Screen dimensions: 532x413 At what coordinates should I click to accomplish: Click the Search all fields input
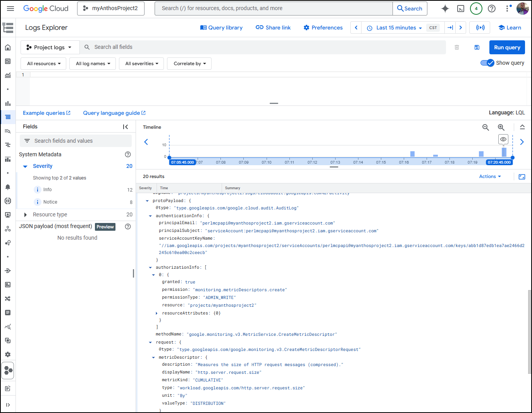(x=263, y=47)
